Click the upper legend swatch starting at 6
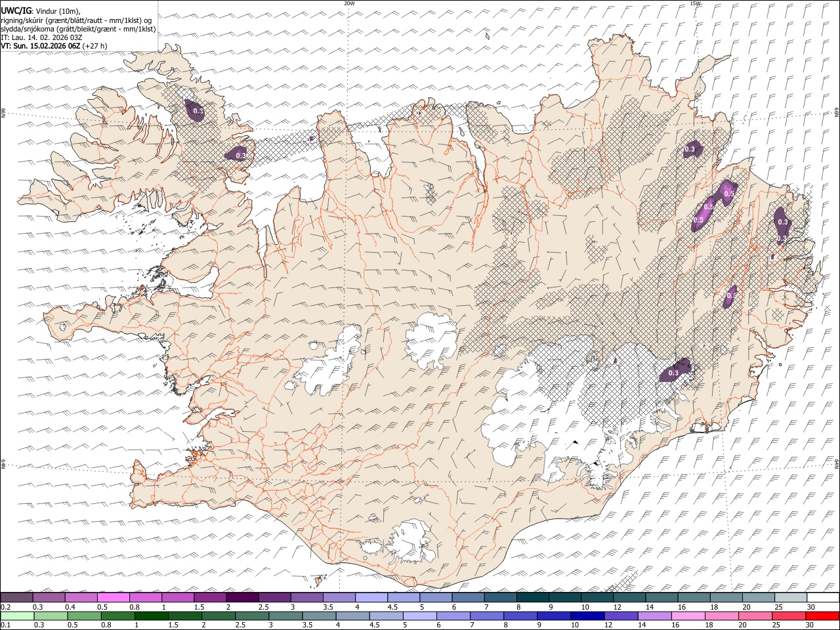840x630 pixels. [467, 598]
